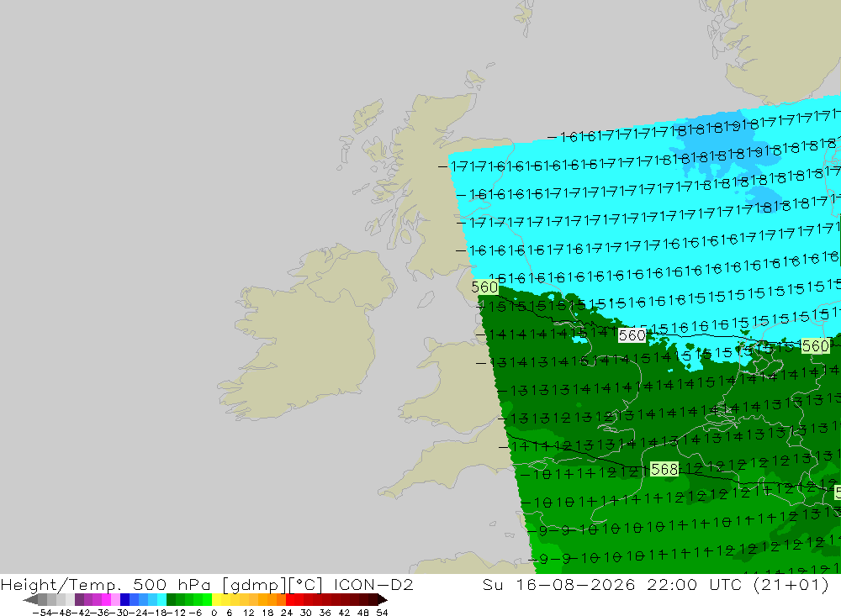This screenshot has height=616, width=841.
Task: Click the light pink legend swatch
Action: [115, 600]
